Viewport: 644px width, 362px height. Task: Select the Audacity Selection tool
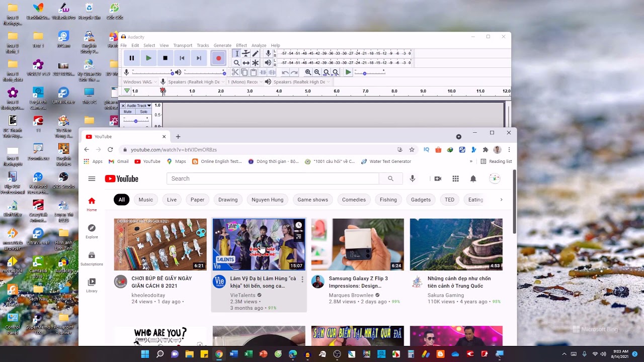[x=236, y=53]
